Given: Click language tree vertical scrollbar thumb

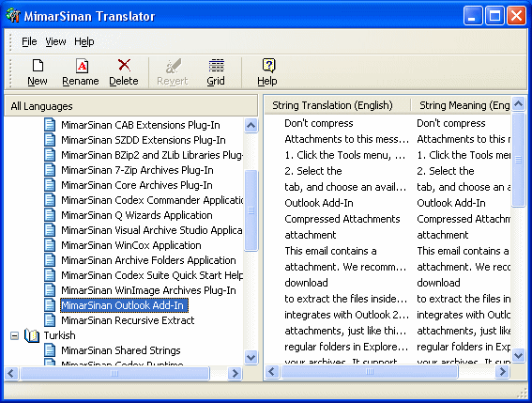Looking at the screenshot, I should coord(251,210).
